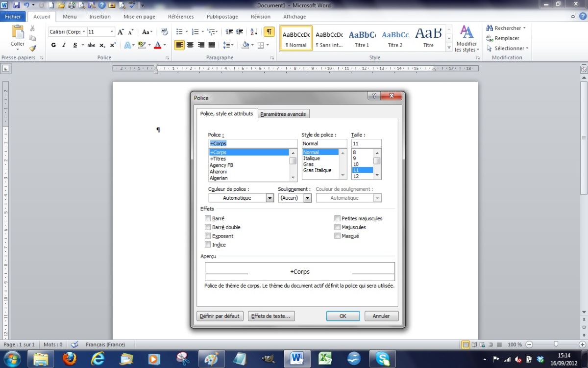Click spell-check icon in status bar

[x=74, y=344]
